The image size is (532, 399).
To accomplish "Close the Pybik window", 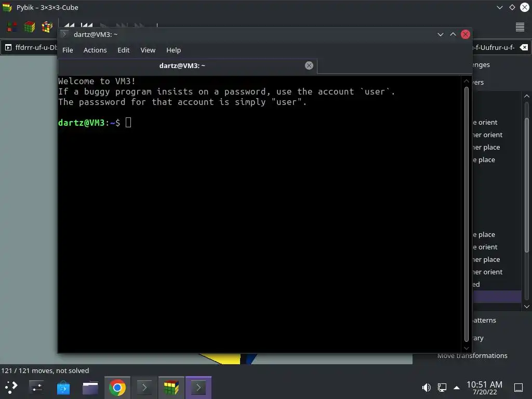I will click(525, 7).
